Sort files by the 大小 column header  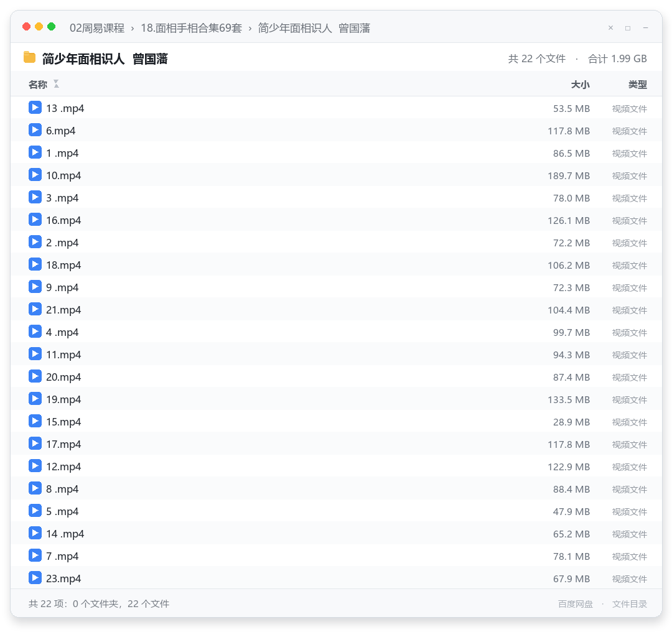pyautogui.click(x=581, y=85)
